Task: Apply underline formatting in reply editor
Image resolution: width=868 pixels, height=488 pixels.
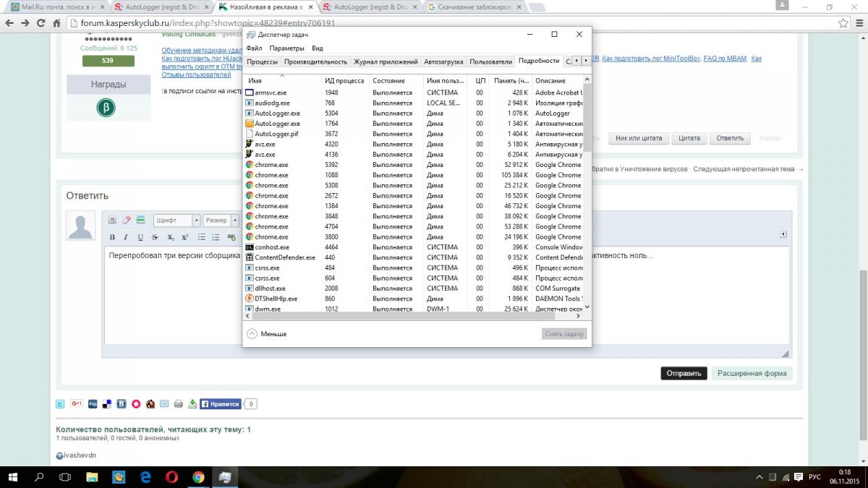Action: tap(140, 237)
